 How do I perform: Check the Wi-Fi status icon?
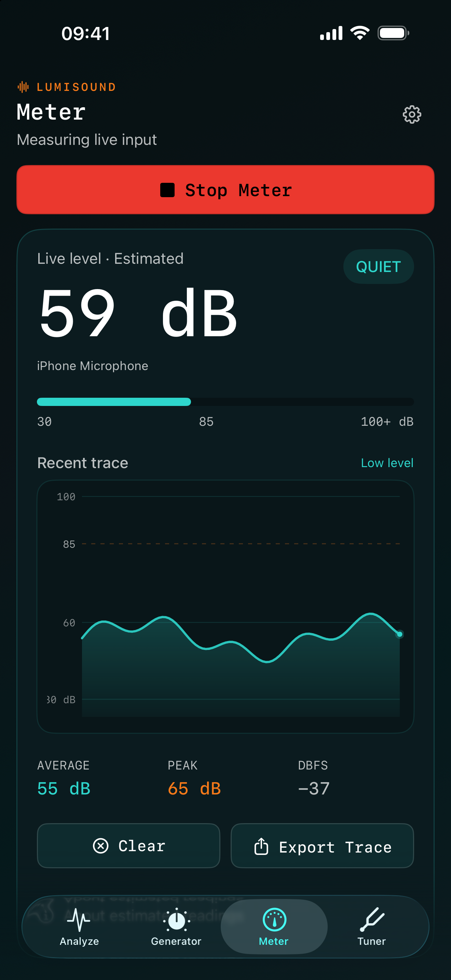(x=360, y=33)
